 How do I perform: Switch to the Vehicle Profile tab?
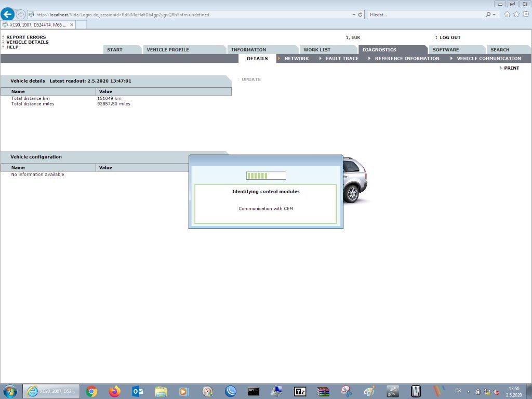(x=168, y=50)
